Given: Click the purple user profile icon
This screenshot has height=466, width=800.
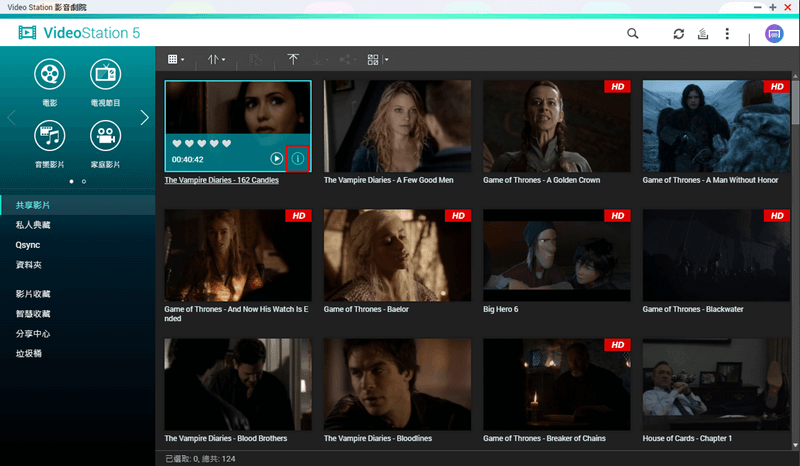Looking at the screenshot, I should [774, 34].
